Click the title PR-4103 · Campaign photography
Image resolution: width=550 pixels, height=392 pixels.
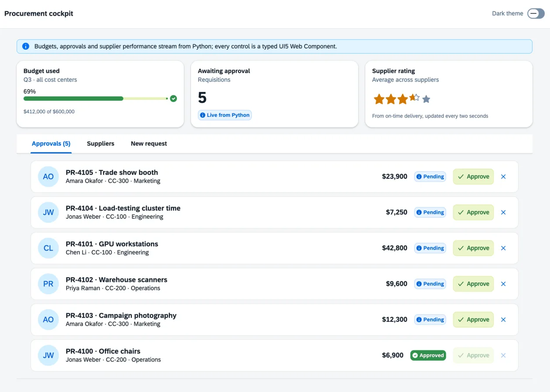(x=121, y=315)
